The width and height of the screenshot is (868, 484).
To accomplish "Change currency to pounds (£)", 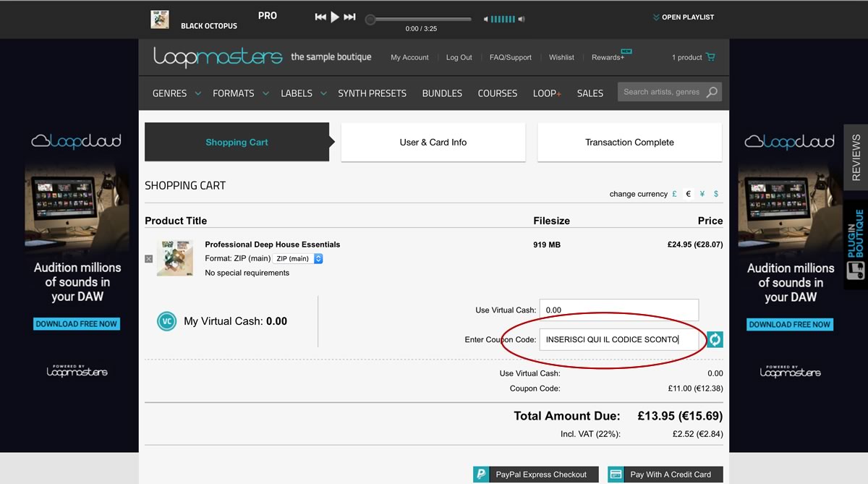I will point(675,194).
